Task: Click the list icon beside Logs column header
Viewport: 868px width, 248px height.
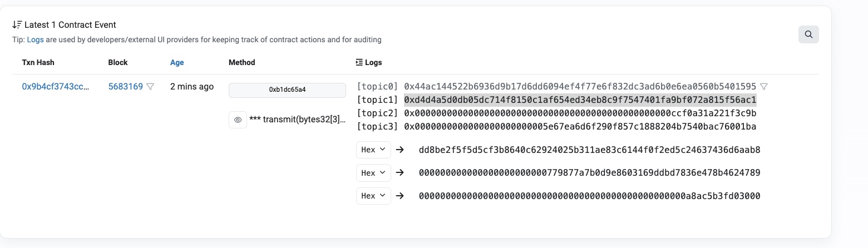Action: click(x=359, y=62)
